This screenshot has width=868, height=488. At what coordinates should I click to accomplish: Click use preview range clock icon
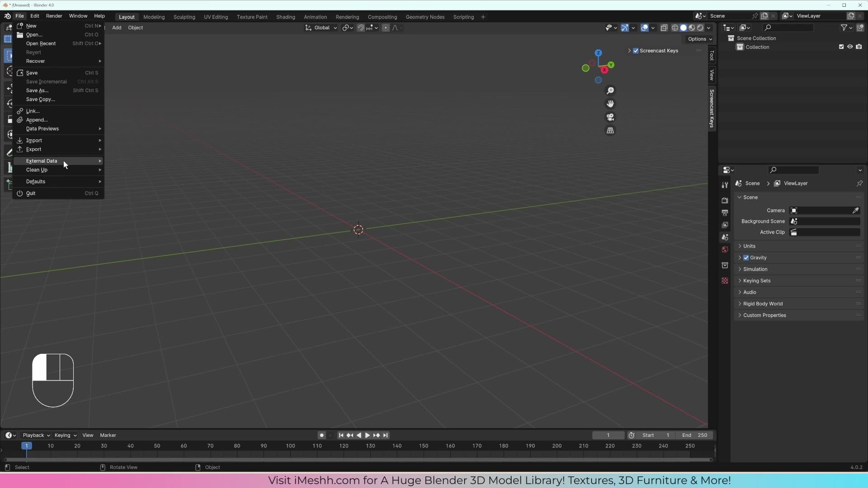[x=632, y=436]
